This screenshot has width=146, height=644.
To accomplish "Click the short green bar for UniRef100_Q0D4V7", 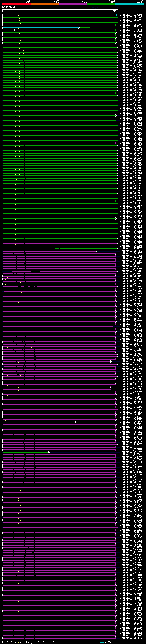I will click(x=26, y=452).
